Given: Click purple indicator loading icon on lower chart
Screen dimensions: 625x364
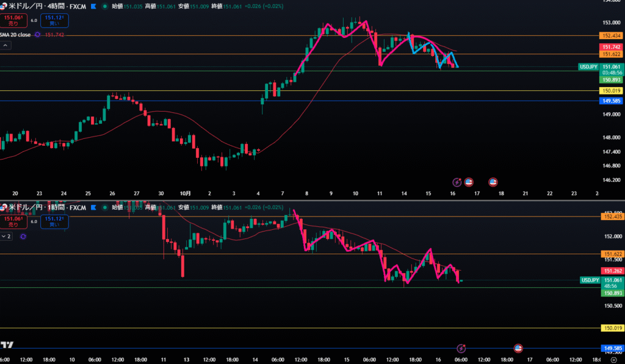Looking at the screenshot, I should tap(23, 236).
